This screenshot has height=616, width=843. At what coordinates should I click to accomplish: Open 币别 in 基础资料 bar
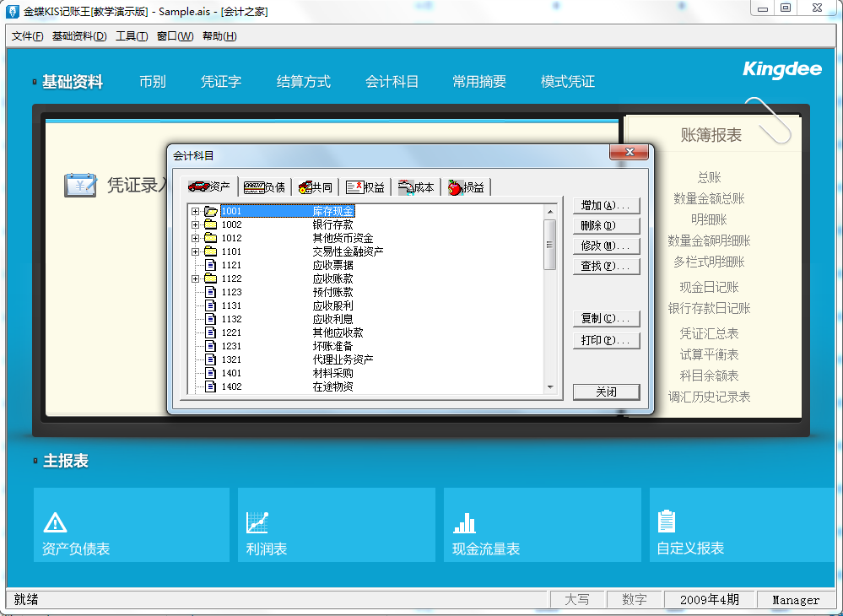coord(153,82)
